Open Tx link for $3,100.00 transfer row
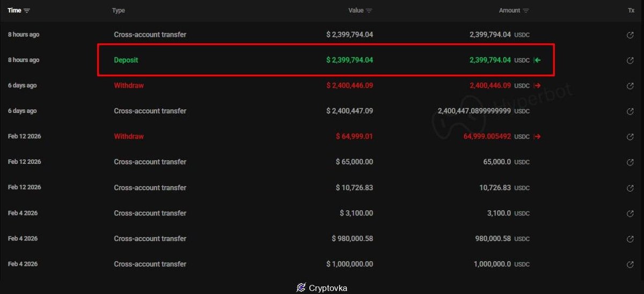644x294 pixels. pyautogui.click(x=630, y=213)
